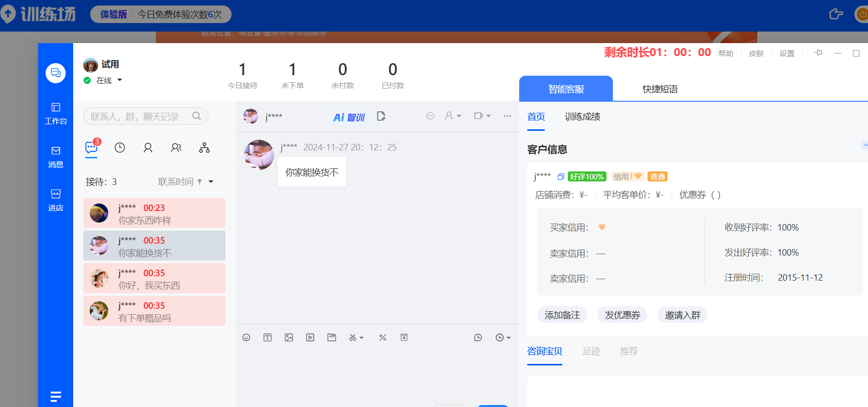Screen dimensions: 868x407
Task: Open the more options ellipsis in chat header
Action: (507, 116)
